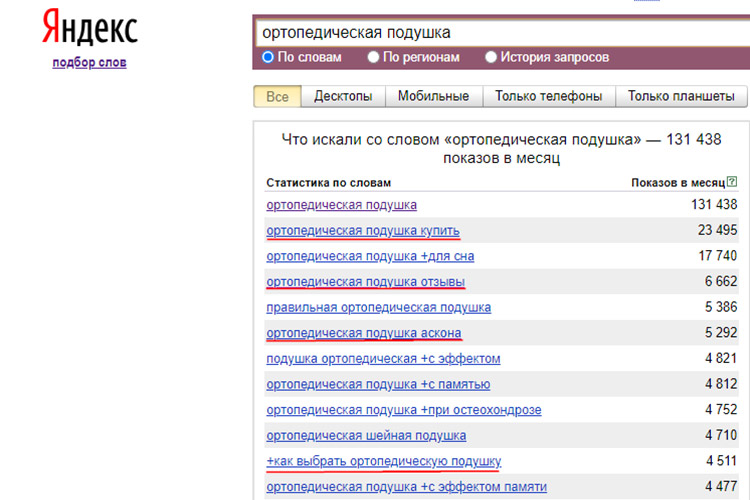This screenshot has height=500, width=750.
Task: Open the подбор слов link
Action: 89,62
